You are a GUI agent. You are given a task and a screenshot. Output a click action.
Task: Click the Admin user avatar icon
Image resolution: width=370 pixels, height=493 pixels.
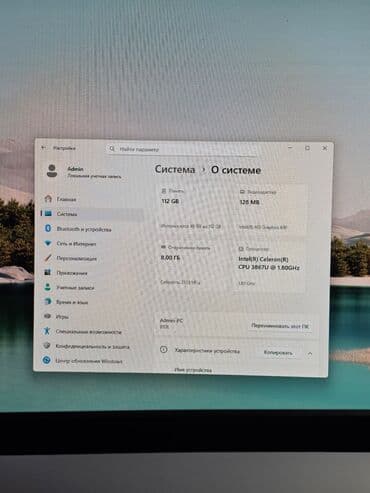click(x=52, y=171)
